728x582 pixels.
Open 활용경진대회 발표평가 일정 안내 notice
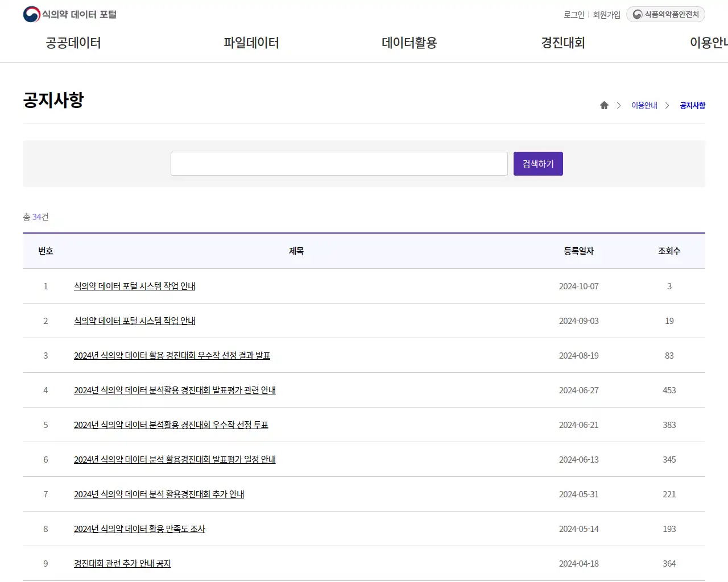click(175, 459)
